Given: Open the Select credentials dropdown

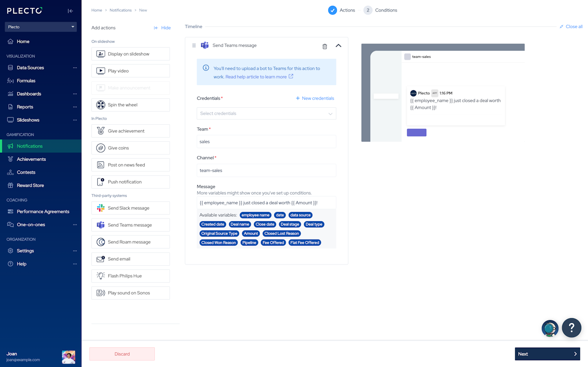Looking at the screenshot, I should click(x=266, y=114).
